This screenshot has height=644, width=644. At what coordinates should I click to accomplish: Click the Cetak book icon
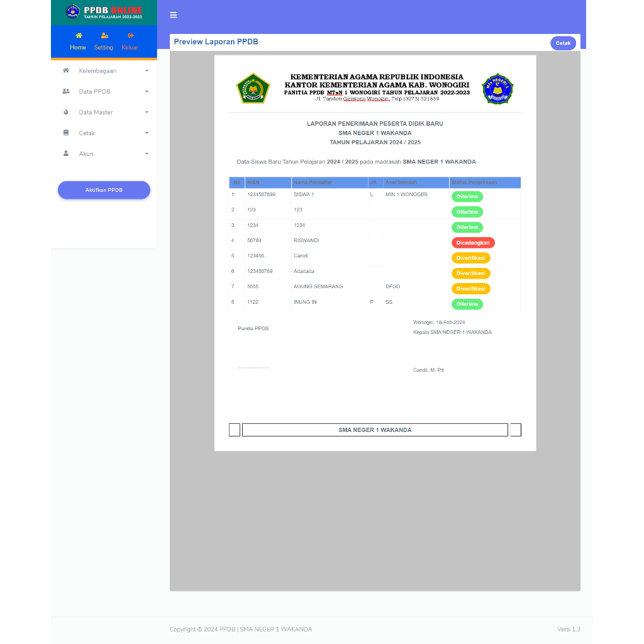65,133
